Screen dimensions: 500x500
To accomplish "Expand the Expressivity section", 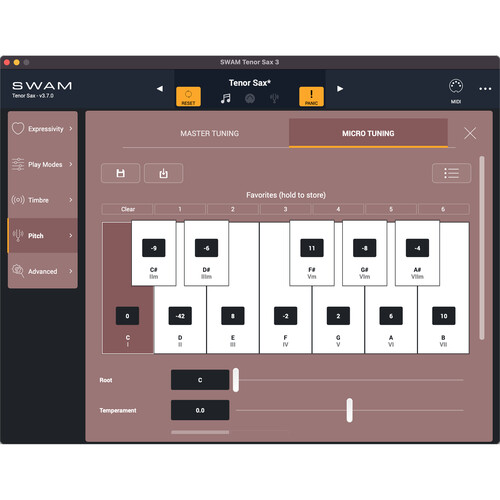I will [43, 129].
